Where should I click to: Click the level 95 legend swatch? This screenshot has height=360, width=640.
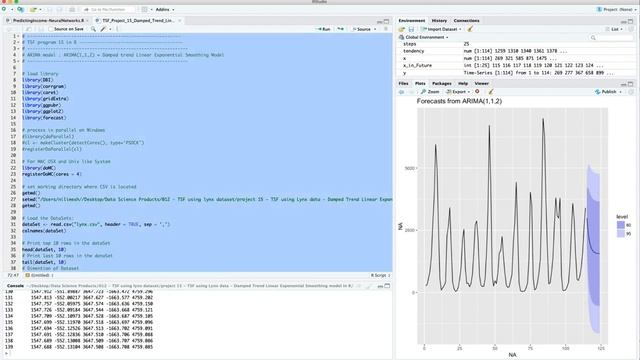[620, 234]
